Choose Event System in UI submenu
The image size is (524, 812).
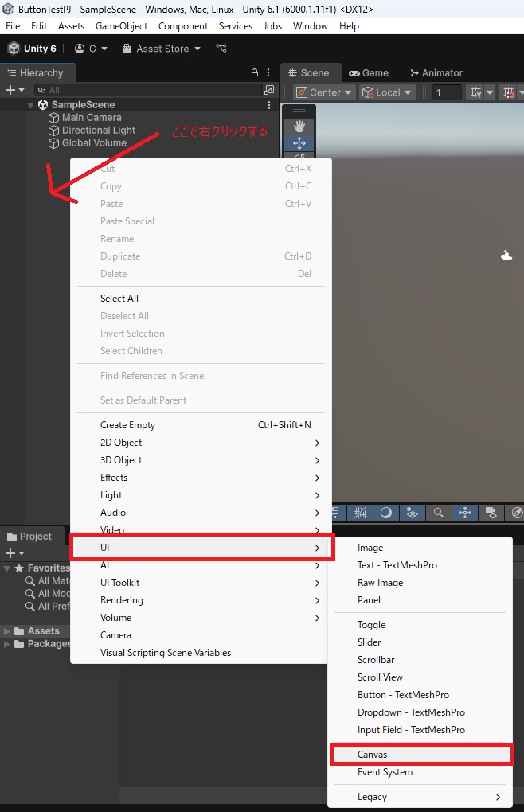click(x=421, y=772)
